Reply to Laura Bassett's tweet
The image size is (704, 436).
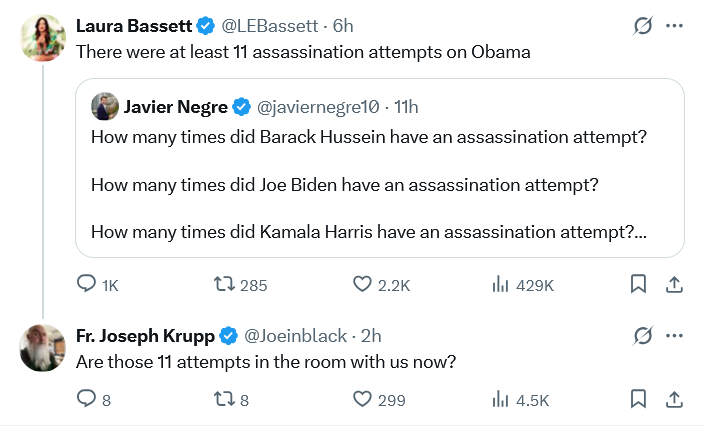87,285
